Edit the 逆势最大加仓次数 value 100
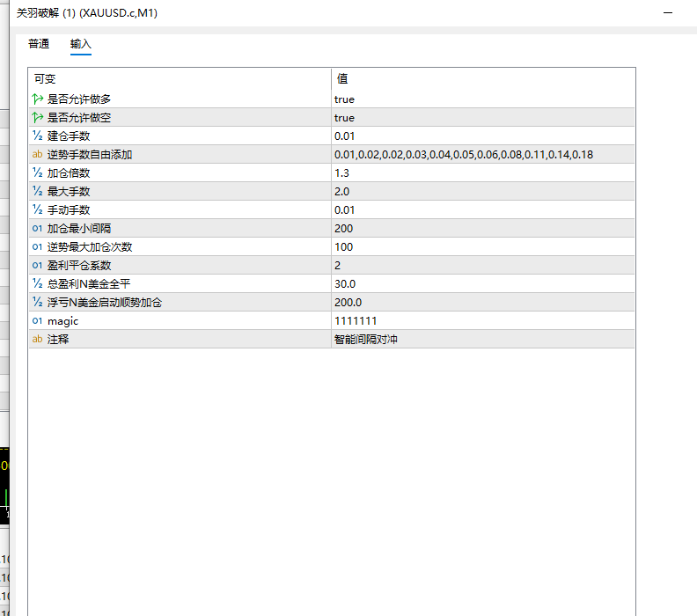 pos(483,246)
